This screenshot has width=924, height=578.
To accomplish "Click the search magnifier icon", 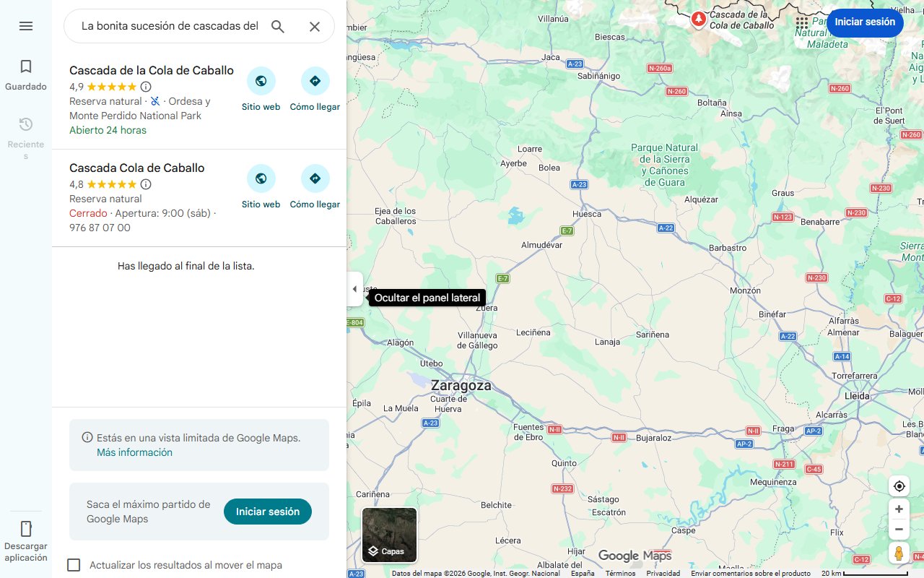I will 278,27.
